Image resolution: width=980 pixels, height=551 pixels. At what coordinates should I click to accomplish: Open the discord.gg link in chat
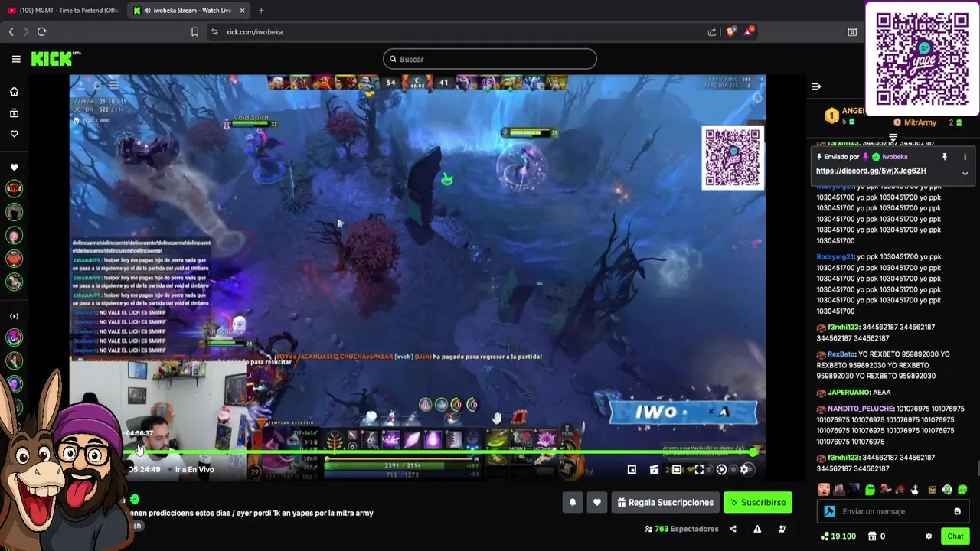tap(871, 171)
